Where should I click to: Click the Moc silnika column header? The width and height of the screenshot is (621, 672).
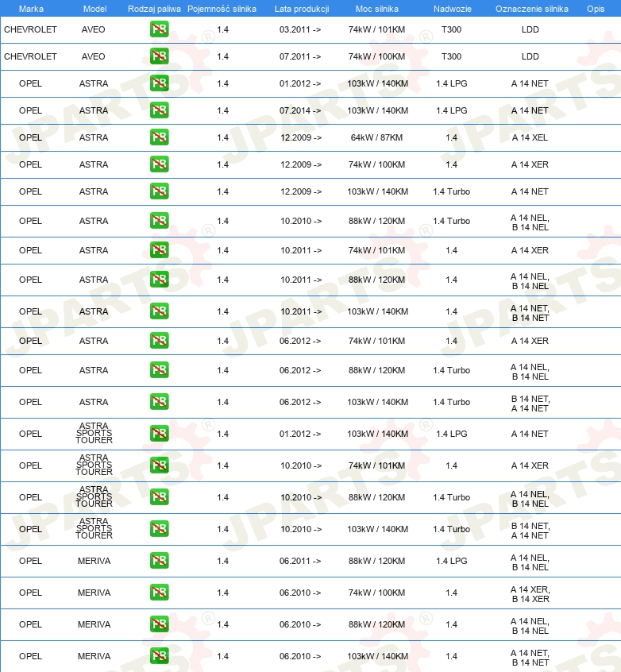pos(376,9)
